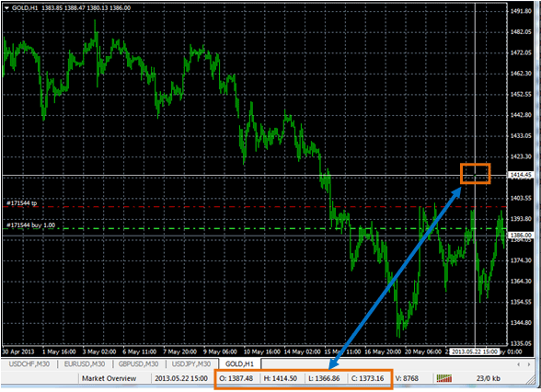Click the tab scroll left arrow

(518, 364)
